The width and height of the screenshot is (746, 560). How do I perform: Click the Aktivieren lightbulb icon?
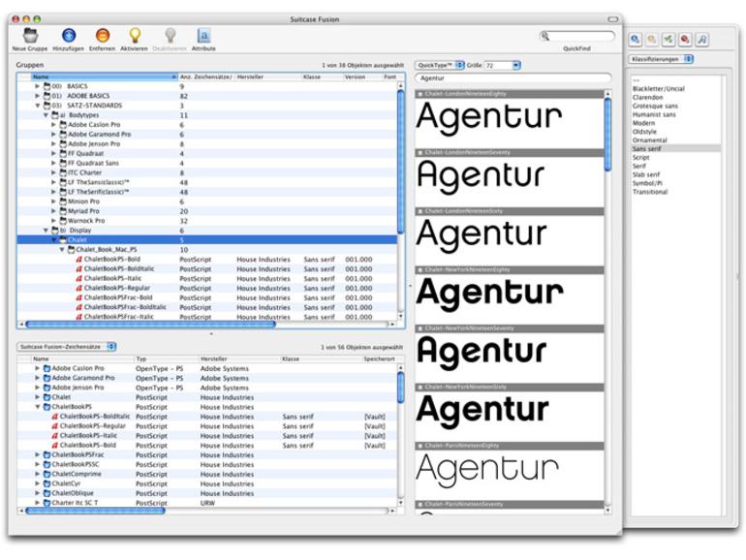[135, 35]
